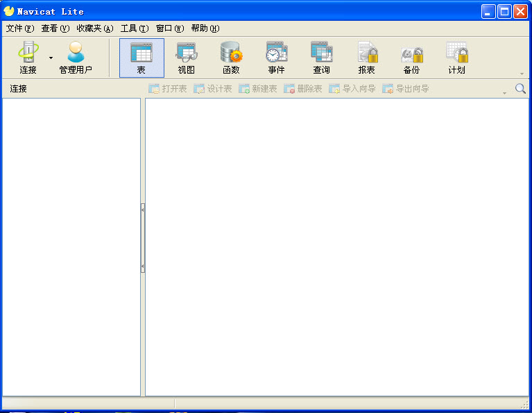Open the 查看(V) menu
This screenshot has height=413, width=532.
coord(55,28)
